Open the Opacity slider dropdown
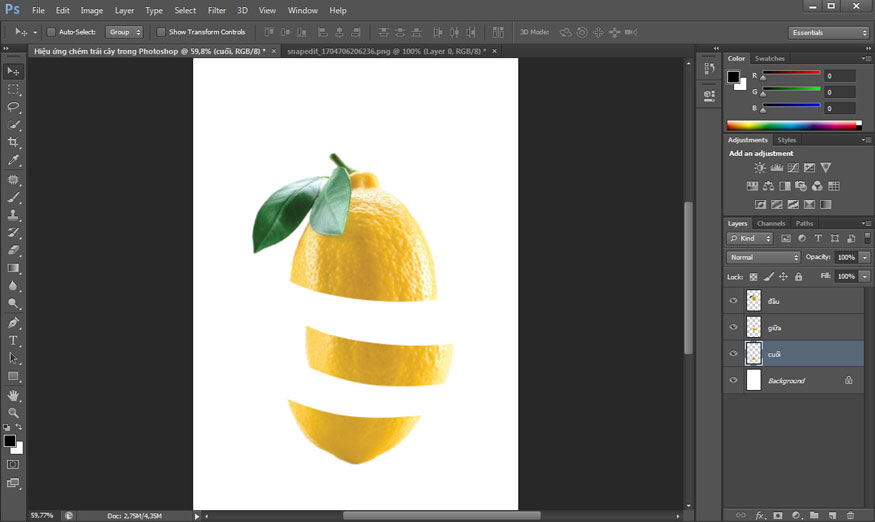The width and height of the screenshot is (875, 522). (864, 257)
